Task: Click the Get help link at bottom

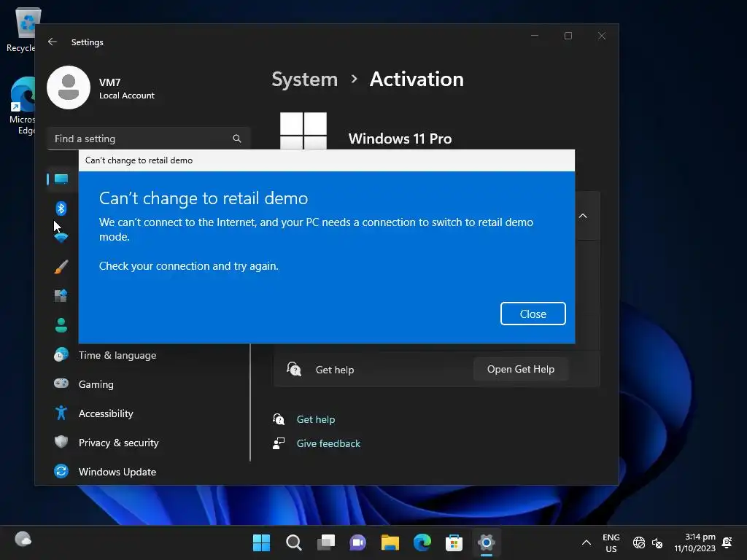Action: coord(315,419)
